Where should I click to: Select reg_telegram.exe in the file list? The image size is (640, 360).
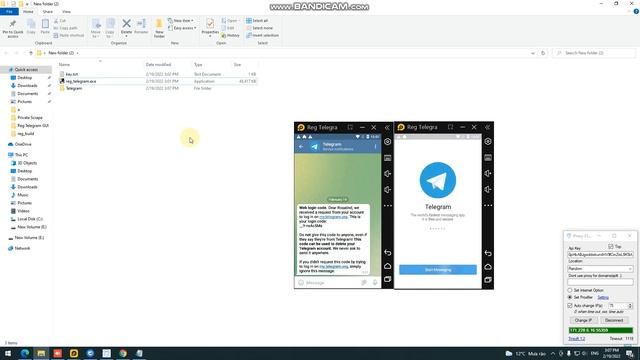81,81
